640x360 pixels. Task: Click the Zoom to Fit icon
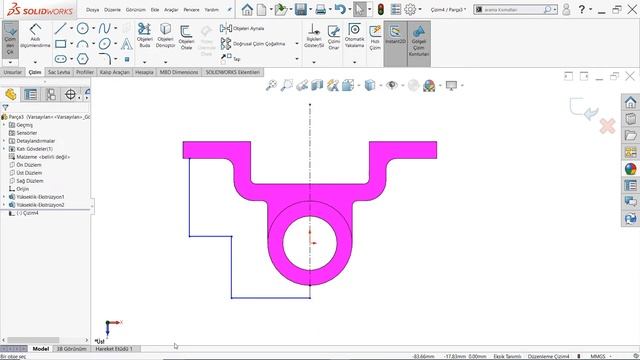tap(271, 85)
